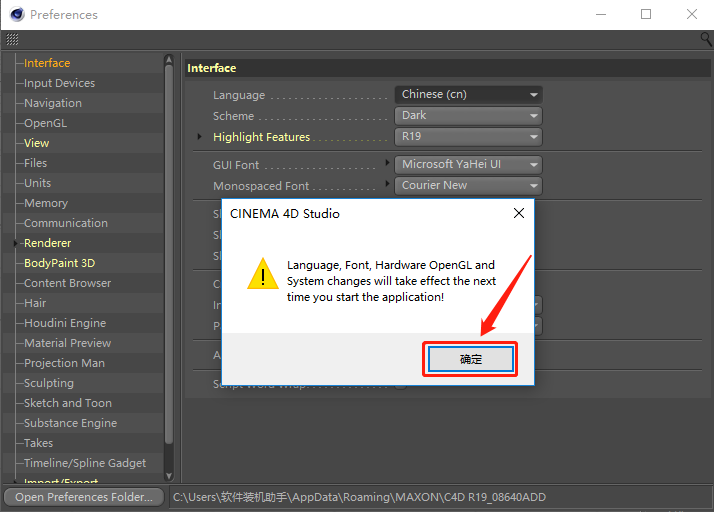714x512 pixels.
Task: Open the Language dropdown showing Chinese (cn)
Action: (469, 94)
